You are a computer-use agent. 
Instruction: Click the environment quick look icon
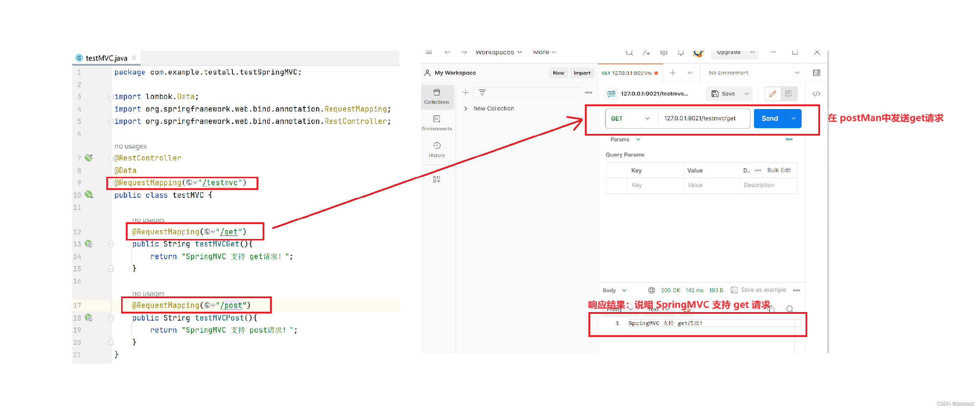click(817, 73)
